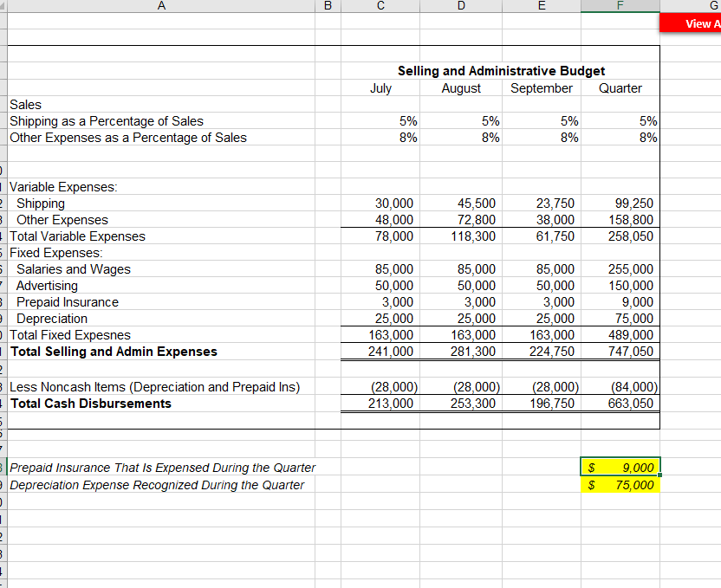This screenshot has width=721, height=588.
Task: Select the yellow cell showing 9,000
Action: pyautogui.click(x=620, y=467)
